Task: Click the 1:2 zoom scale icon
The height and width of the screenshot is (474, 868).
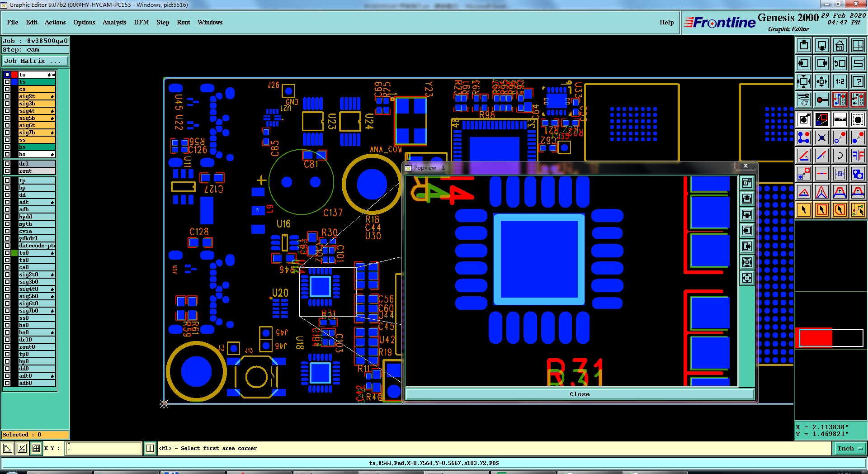Action: click(x=840, y=81)
